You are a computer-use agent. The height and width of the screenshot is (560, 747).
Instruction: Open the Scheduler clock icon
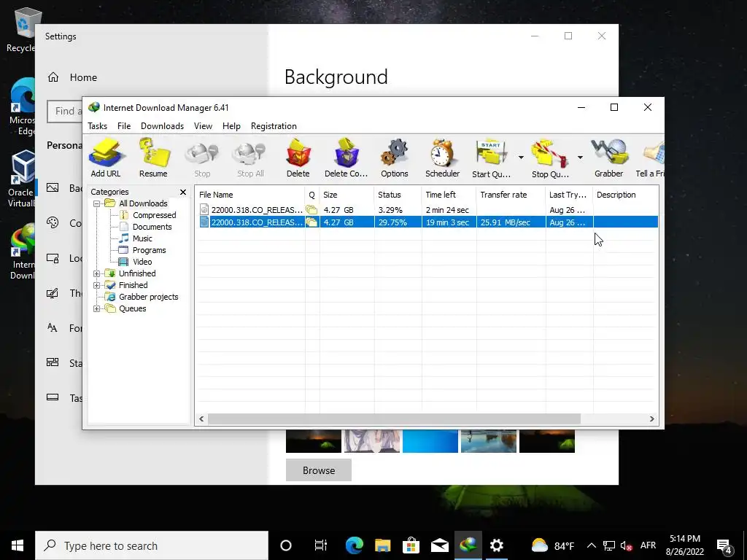click(443, 158)
